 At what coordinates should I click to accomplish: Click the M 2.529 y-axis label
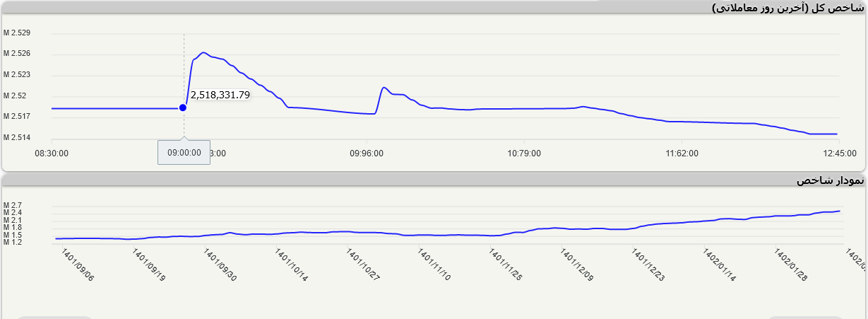tap(16, 33)
